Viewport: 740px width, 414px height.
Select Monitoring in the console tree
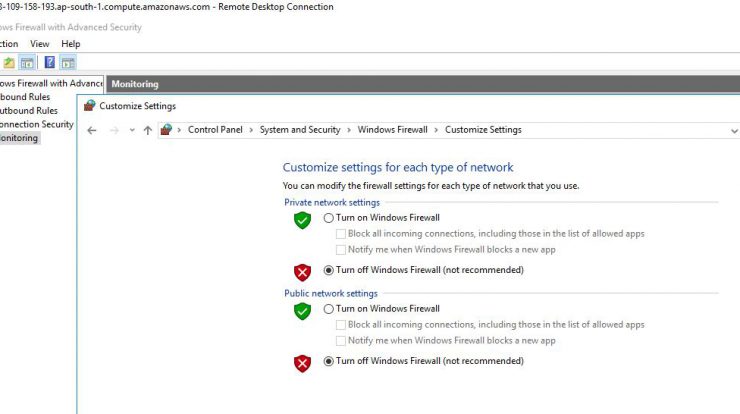19,138
